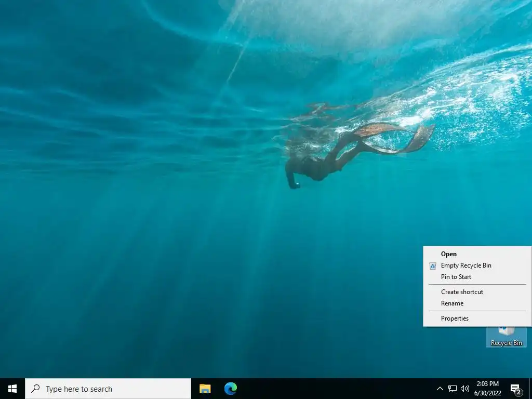Open File Explorer from the taskbar
Viewport: 532px width, 399px height.
coord(205,389)
